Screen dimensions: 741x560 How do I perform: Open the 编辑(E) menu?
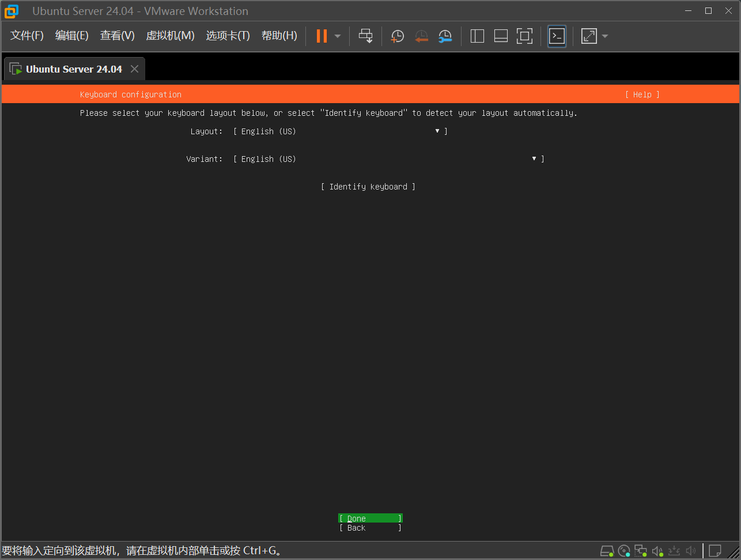pos(72,36)
